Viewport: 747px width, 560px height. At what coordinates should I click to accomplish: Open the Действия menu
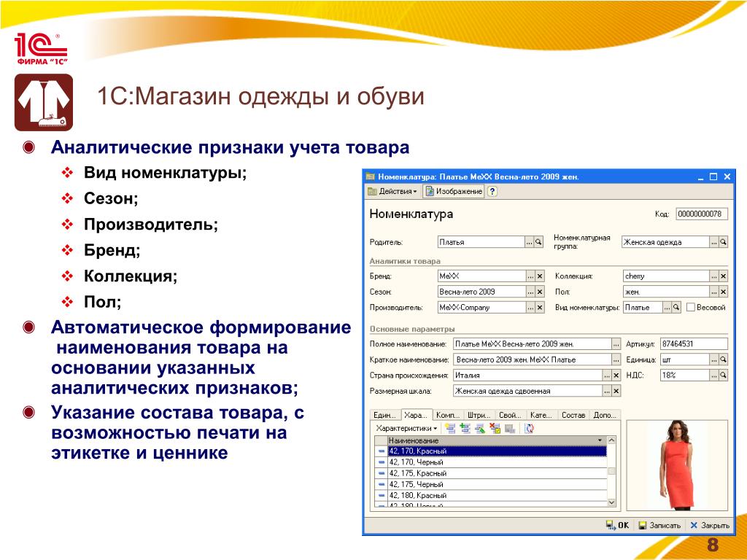393,192
